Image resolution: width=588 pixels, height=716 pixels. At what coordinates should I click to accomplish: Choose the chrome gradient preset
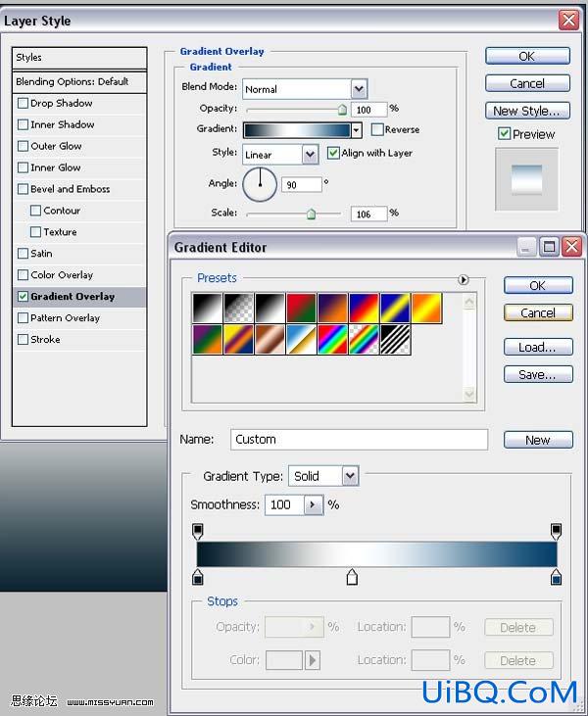[301, 339]
